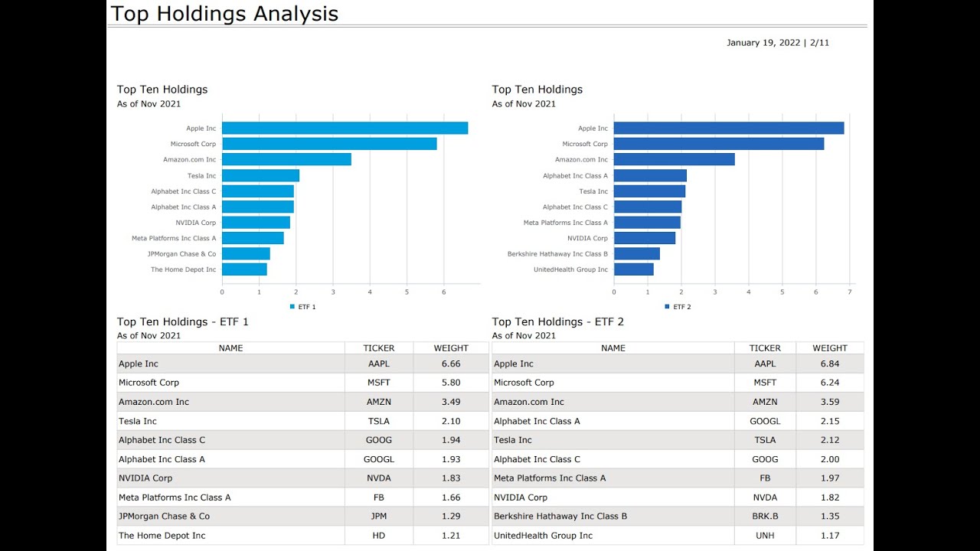Select the weight value 1.35
Screen dimensions: 980x551
click(830, 517)
